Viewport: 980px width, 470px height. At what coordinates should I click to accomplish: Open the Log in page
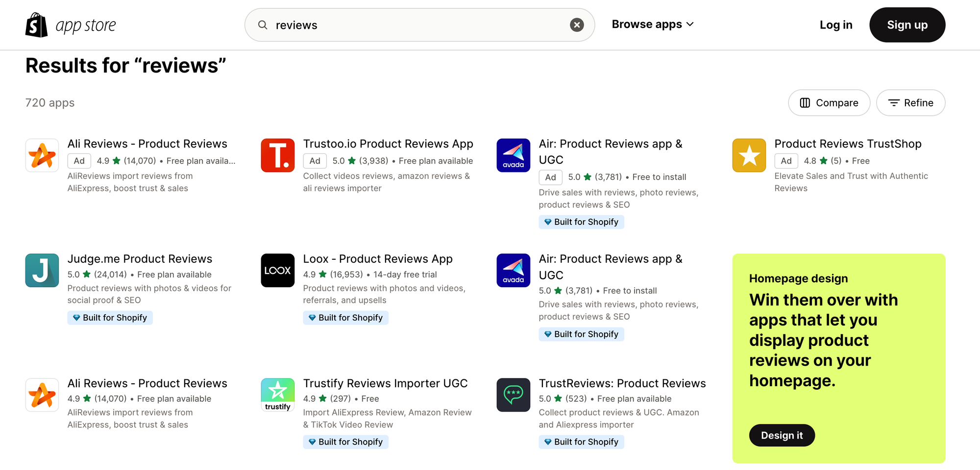836,25
